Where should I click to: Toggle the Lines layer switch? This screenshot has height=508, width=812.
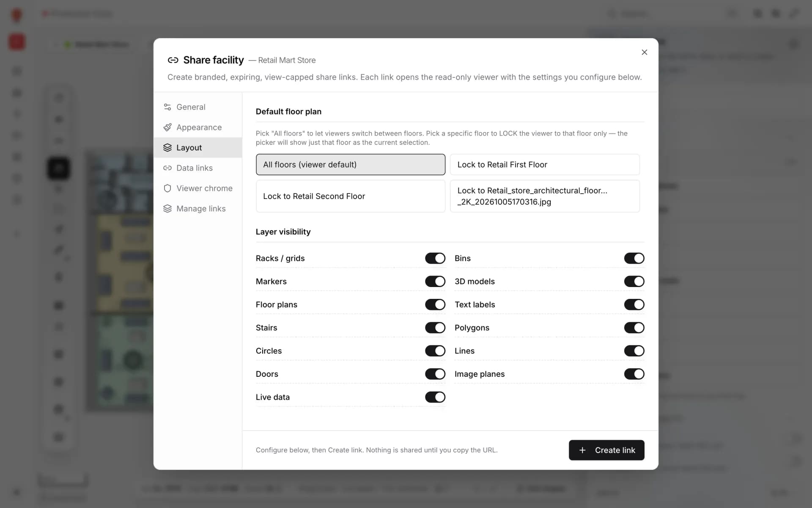tap(634, 351)
